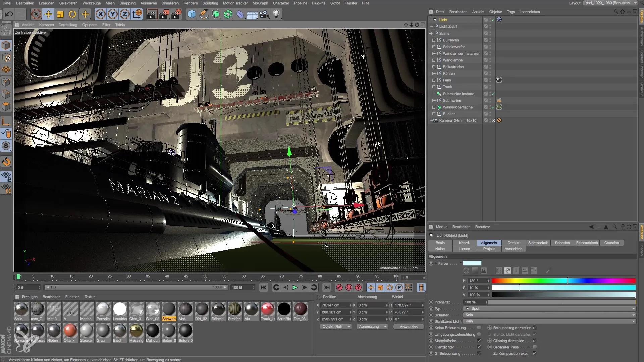Viewport: 644px width, 362px height.
Task: Open the MoGraph menu
Action: coord(260,3)
